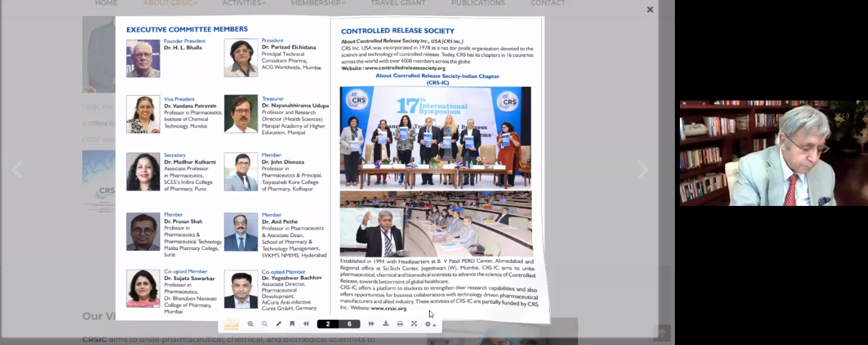Image resolution: width=868 pixels, height=345 pixels.
Task: Click the www.controlledreleasesociety.org website link
Action: 405,68
